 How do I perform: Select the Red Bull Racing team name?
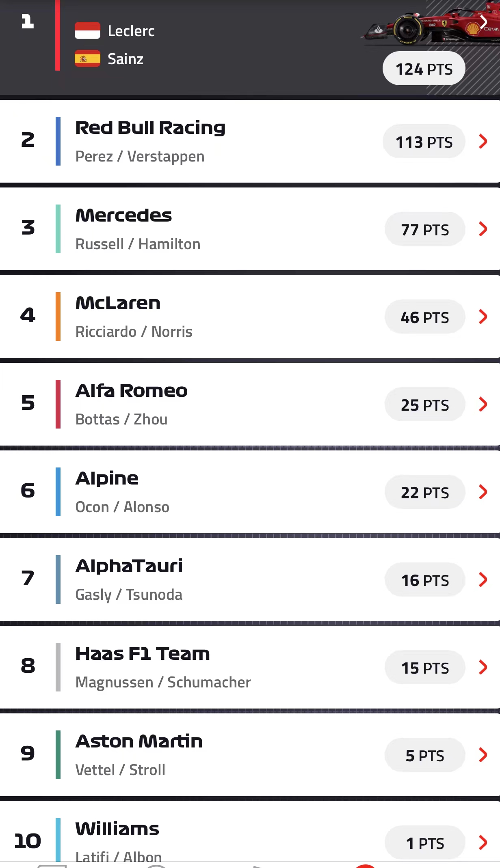point(150,128)
